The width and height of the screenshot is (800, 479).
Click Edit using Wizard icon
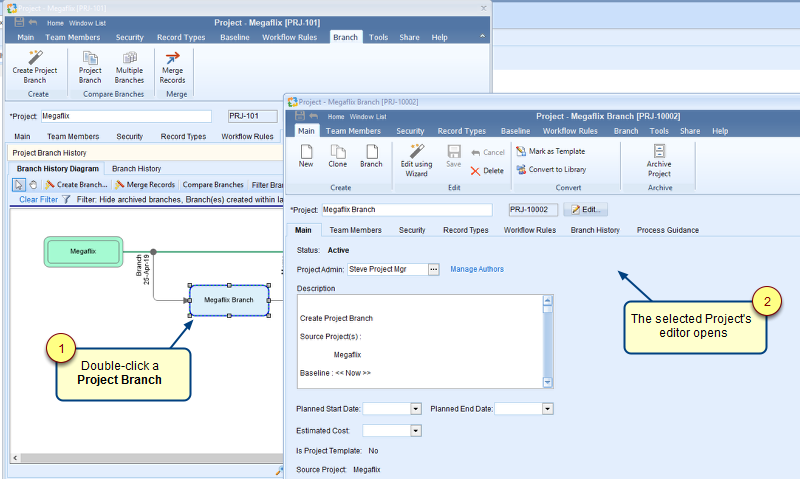pyautogui.click(x=416, y=151)
